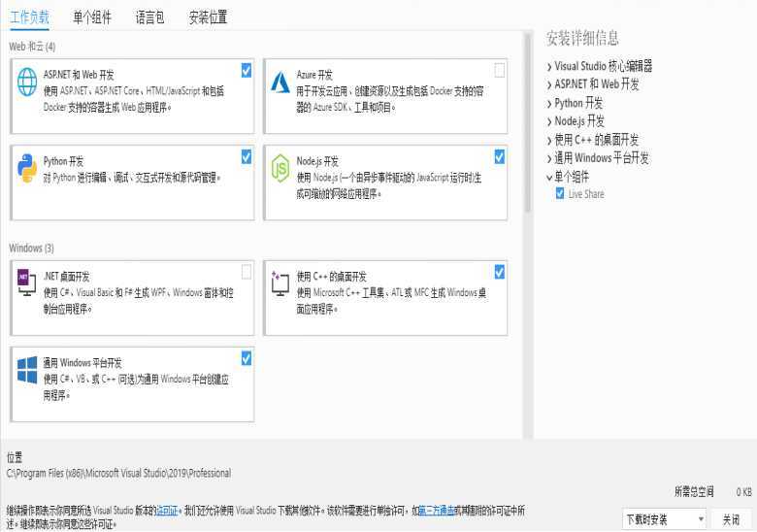The width and height of the screenshot is (757, 532).
Task: Select the Azure 开发 card title
Action: coord(314,75)
